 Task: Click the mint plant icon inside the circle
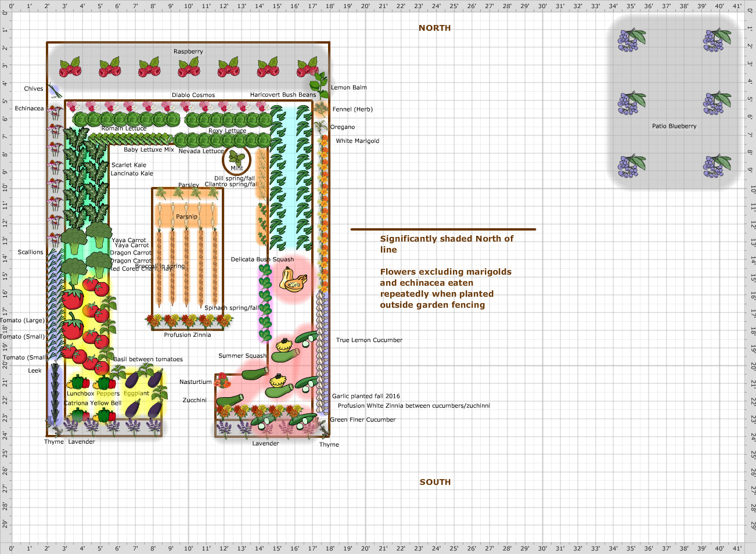point(237,157)
